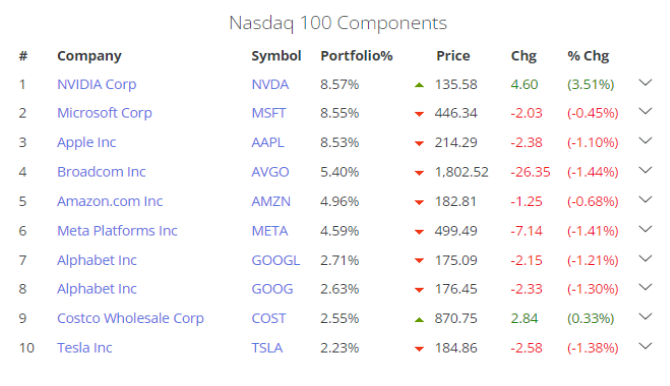Open the Microsoft Corp company link
The height and width of the screenshot is (386, 670).
tap(105, 113)
